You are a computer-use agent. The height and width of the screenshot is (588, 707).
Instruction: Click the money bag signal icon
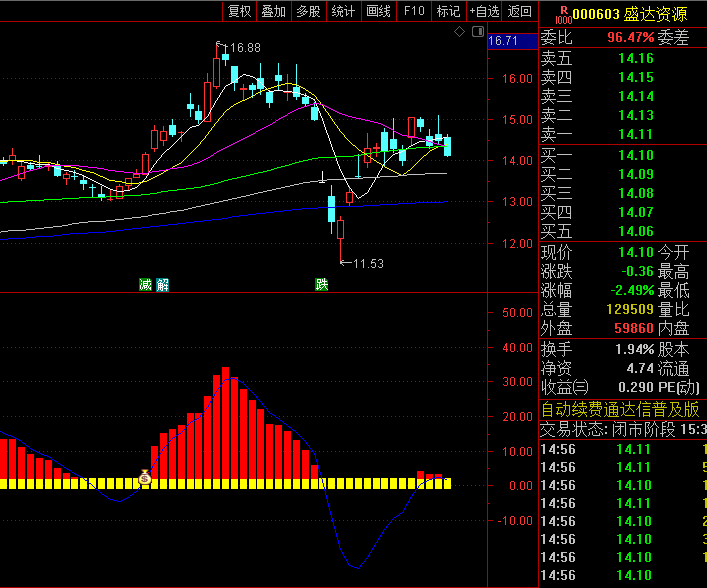(145, 477)
